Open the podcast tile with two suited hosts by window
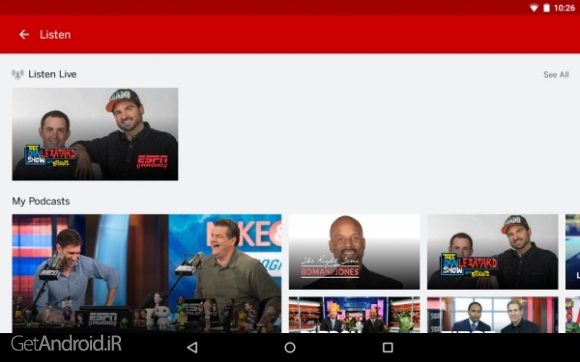 492,315
